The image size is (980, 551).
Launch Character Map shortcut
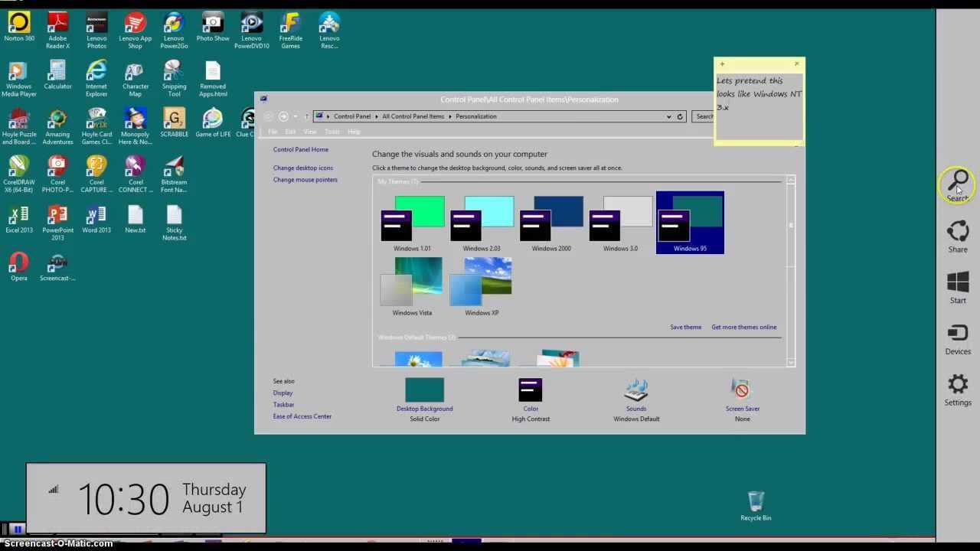(x=135, y=79)
